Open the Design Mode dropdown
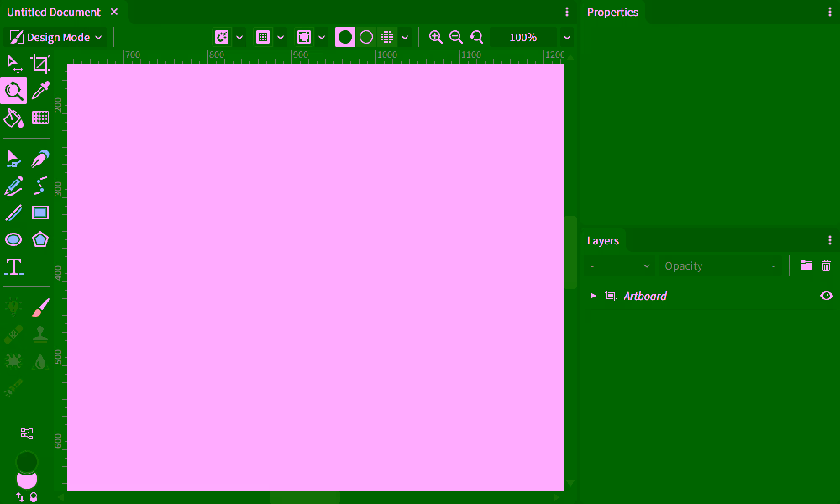This screenshot has height=504, width=840. pyautogui.click(x=55, y=37)
